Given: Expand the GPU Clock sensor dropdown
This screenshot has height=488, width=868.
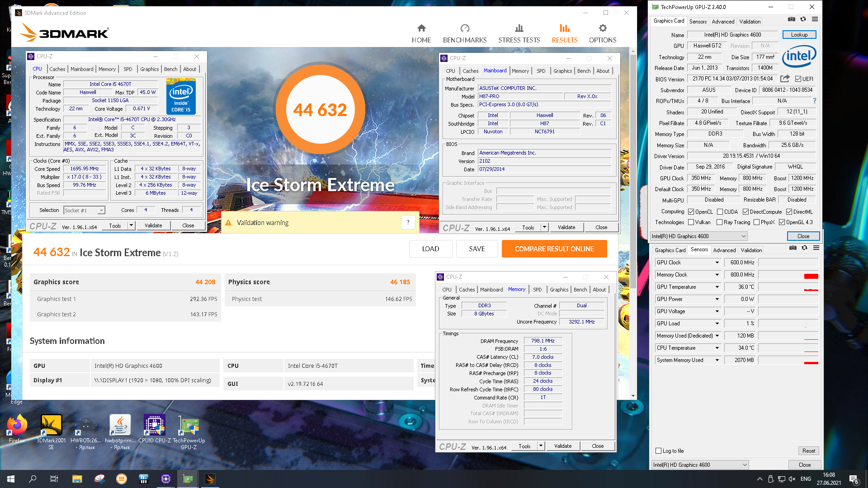Looking at the screenshot, I should [717, 262].
